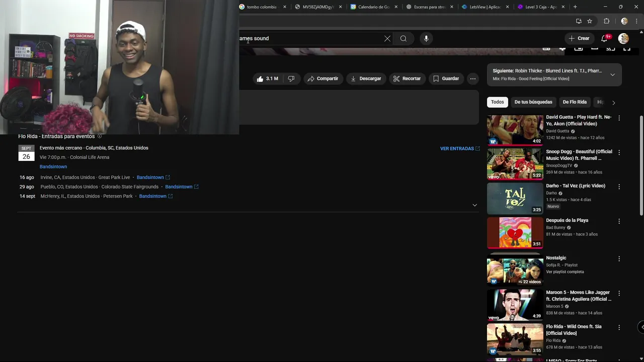This screenshot has height=362, width=644.
Task: Open Bandsintown link for Irvine show
Action: [x=153, y=177]
